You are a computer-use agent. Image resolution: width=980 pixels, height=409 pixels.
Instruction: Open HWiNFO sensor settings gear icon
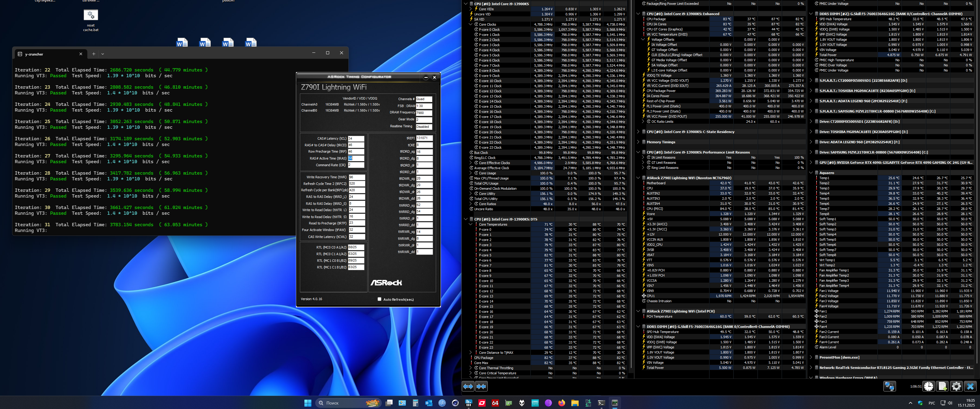click(x=956, y=386)
